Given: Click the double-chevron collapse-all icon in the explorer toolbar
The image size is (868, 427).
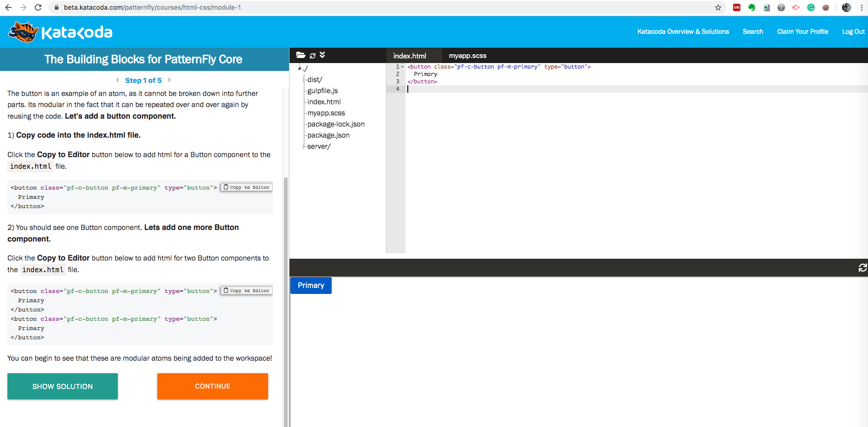Looking at the screenshot, I should [x=322, y=55].
